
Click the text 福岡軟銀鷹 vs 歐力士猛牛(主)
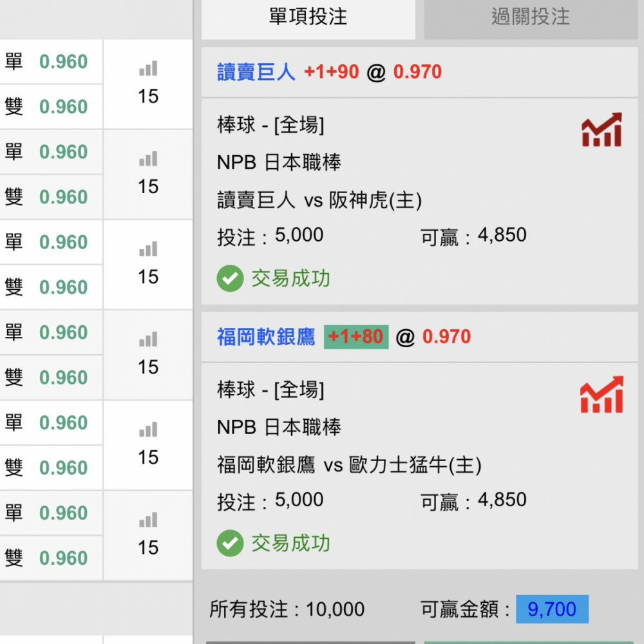[x=349, y=465]
